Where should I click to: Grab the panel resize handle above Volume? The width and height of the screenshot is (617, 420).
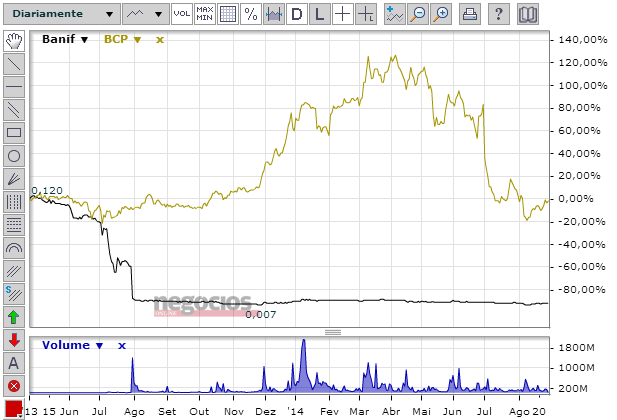coord(333,332)
